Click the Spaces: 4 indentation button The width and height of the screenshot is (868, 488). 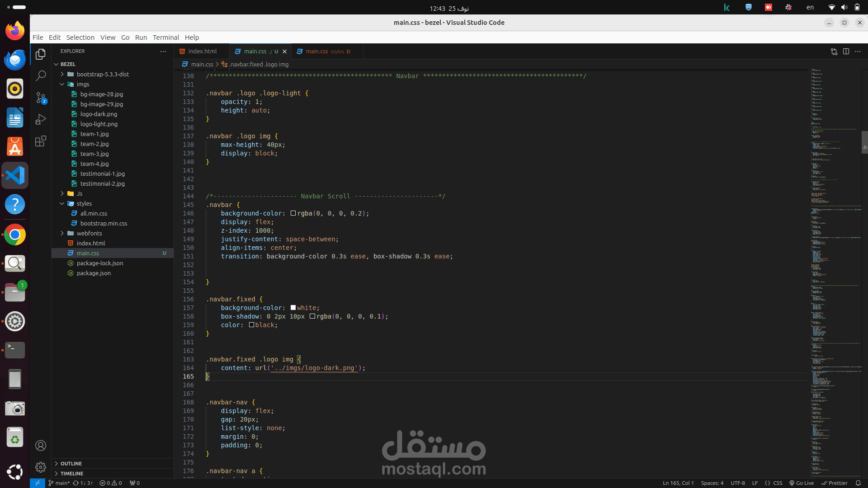coord(712,483)
